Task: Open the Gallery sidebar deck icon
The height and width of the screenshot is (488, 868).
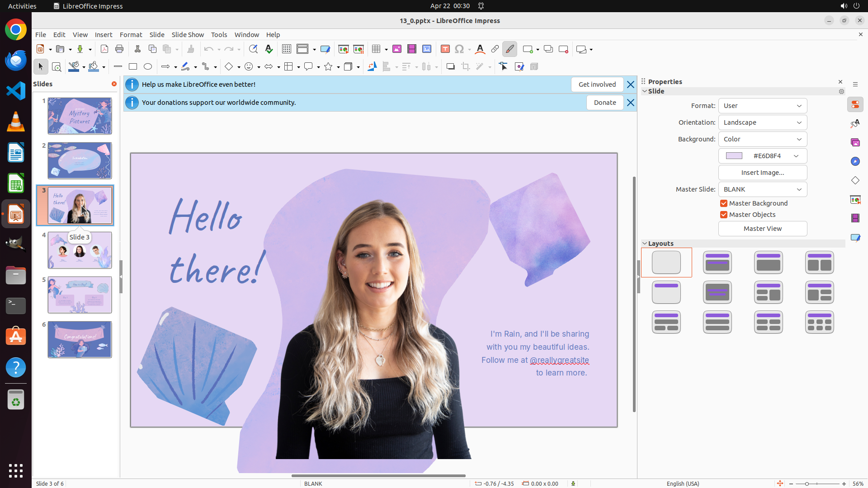Action: point(855,142)
